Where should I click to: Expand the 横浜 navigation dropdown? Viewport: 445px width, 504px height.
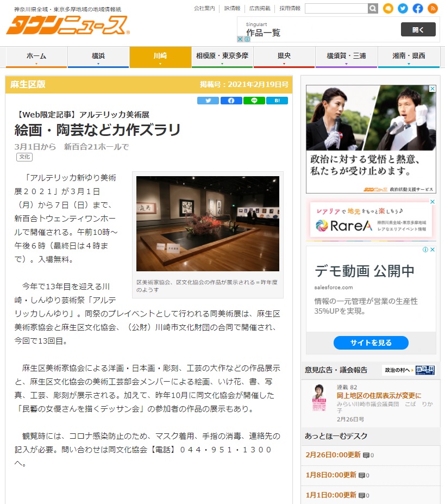[x=98, y=57]
